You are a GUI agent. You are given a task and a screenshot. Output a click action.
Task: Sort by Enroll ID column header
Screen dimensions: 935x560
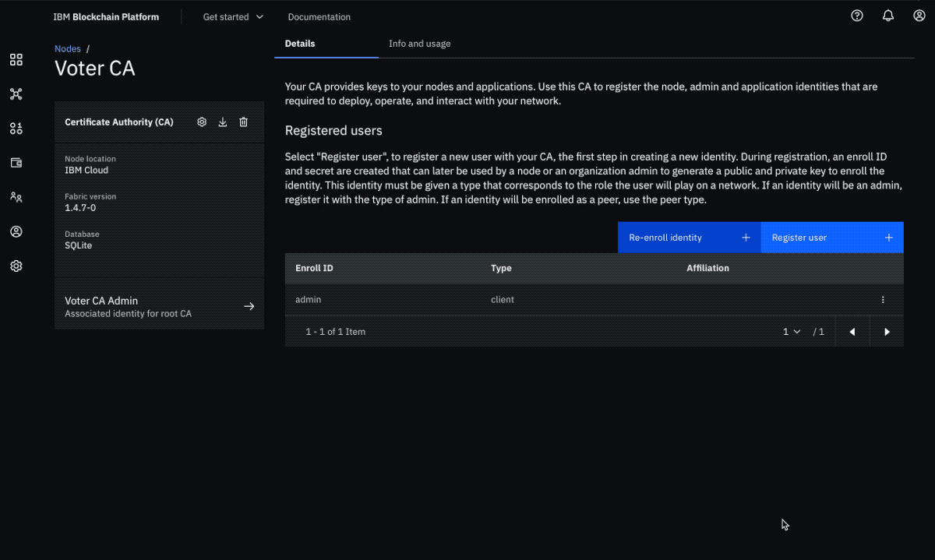[x=314, y=268]
